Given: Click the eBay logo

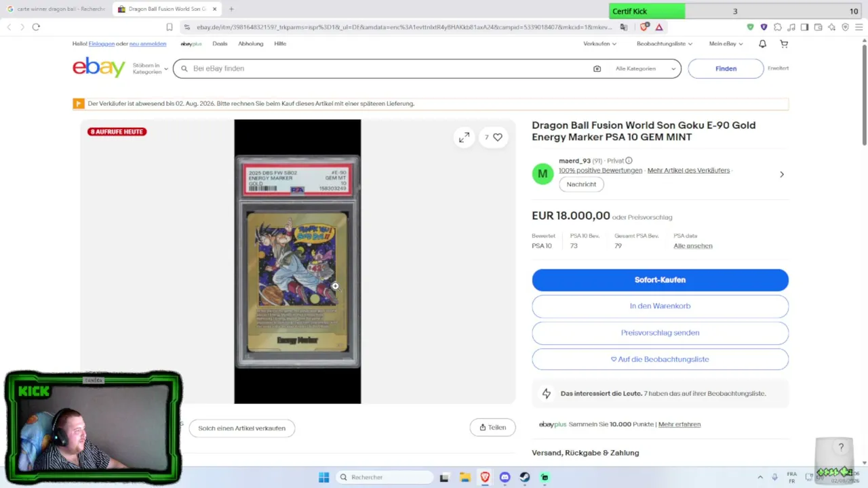Looking at the screenshot, I should (x=99, y=68).
